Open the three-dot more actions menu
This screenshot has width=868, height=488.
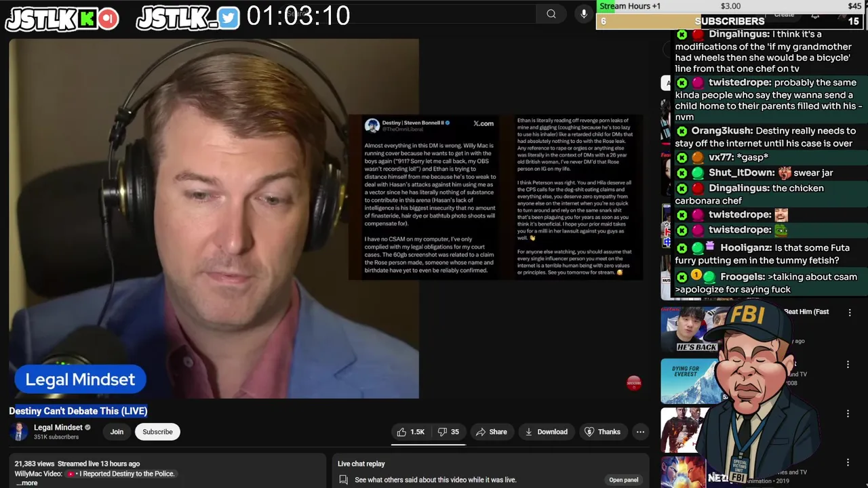pyautogui.click(x=640, y=432)
